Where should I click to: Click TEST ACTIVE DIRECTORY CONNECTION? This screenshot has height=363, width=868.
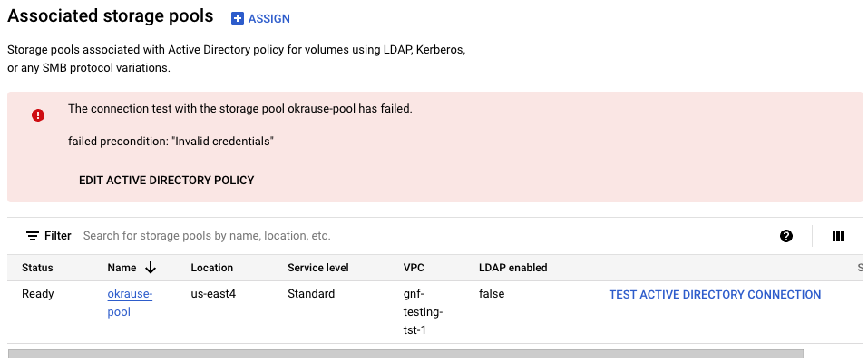tap(715, 294)
